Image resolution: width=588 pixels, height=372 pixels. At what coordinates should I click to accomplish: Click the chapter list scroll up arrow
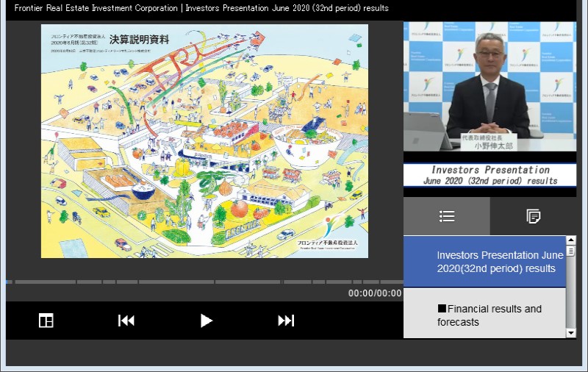(x=571, y=240)
